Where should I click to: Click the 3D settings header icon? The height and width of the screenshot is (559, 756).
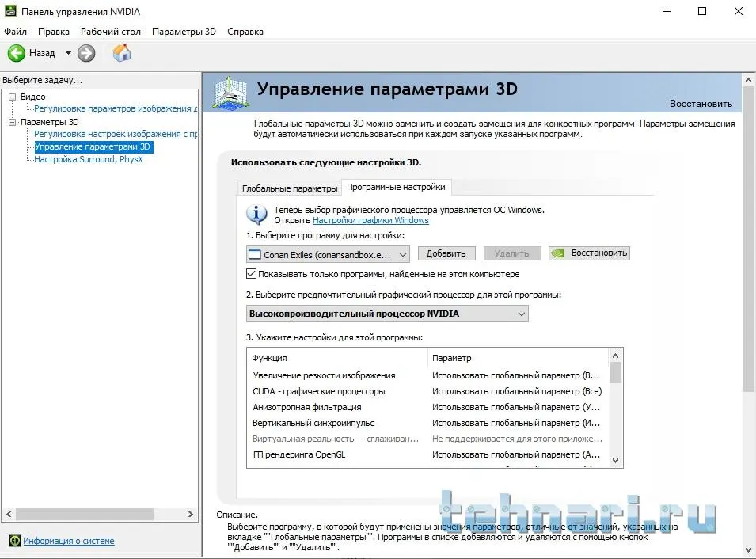pos(231,92)
